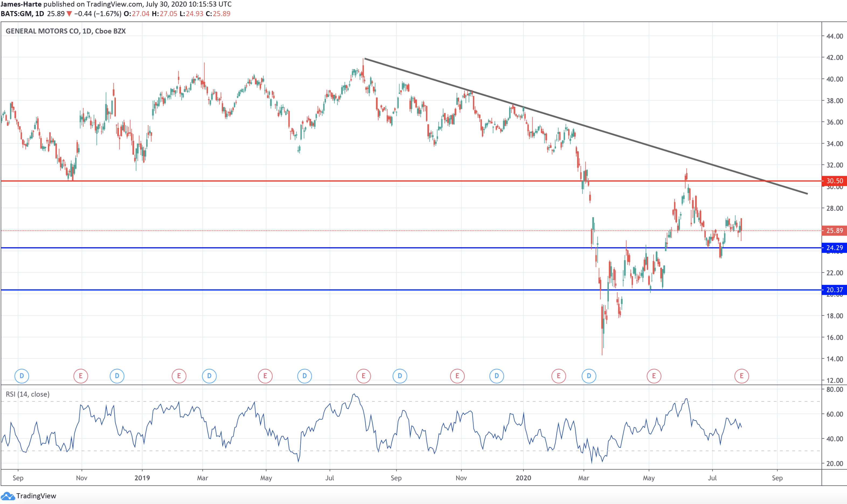Click the earnings E marker near May 2019

[265, 376]
